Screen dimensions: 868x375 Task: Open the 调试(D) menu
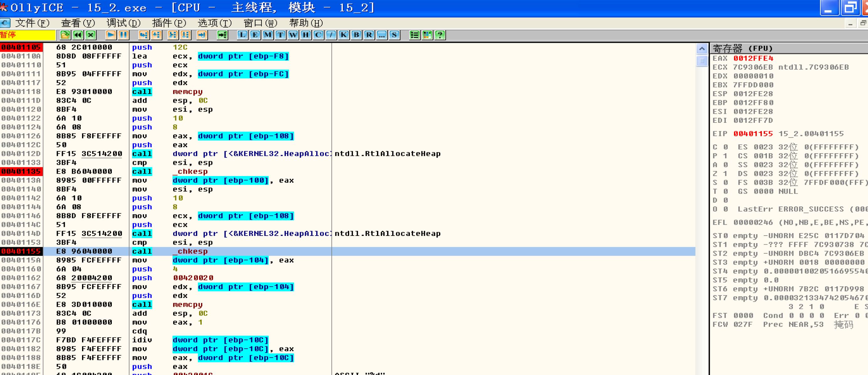pyautogui.click(x=123, y=23)
